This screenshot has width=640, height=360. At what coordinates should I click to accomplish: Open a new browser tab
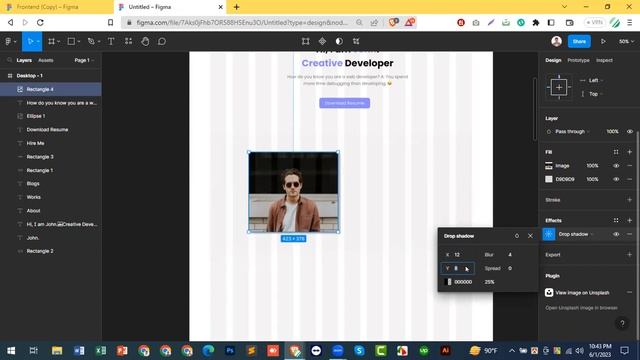236,7
